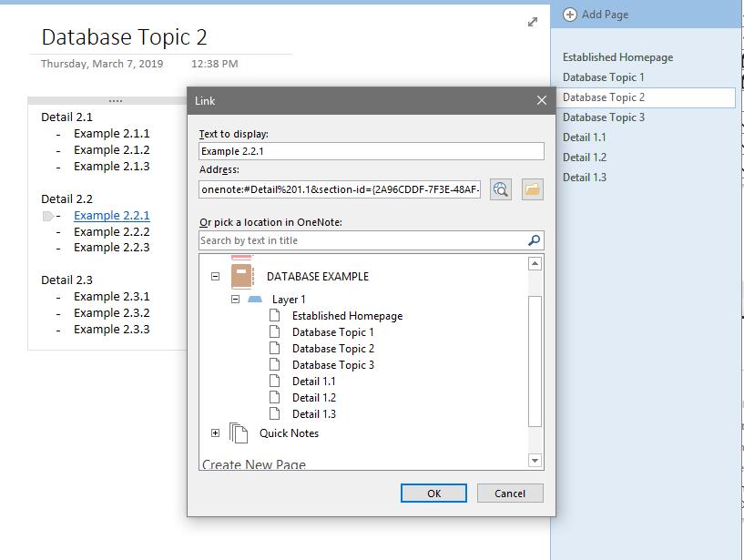
Task: Click the Text to display field
Action: point(371,151)
